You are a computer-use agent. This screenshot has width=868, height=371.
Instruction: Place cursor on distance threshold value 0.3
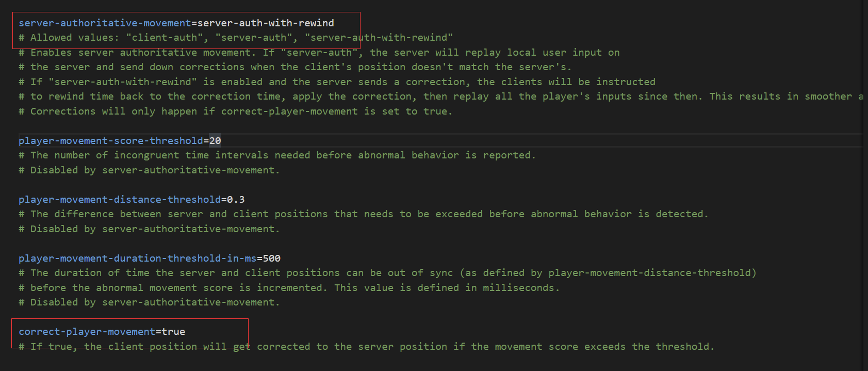[236, 200]
